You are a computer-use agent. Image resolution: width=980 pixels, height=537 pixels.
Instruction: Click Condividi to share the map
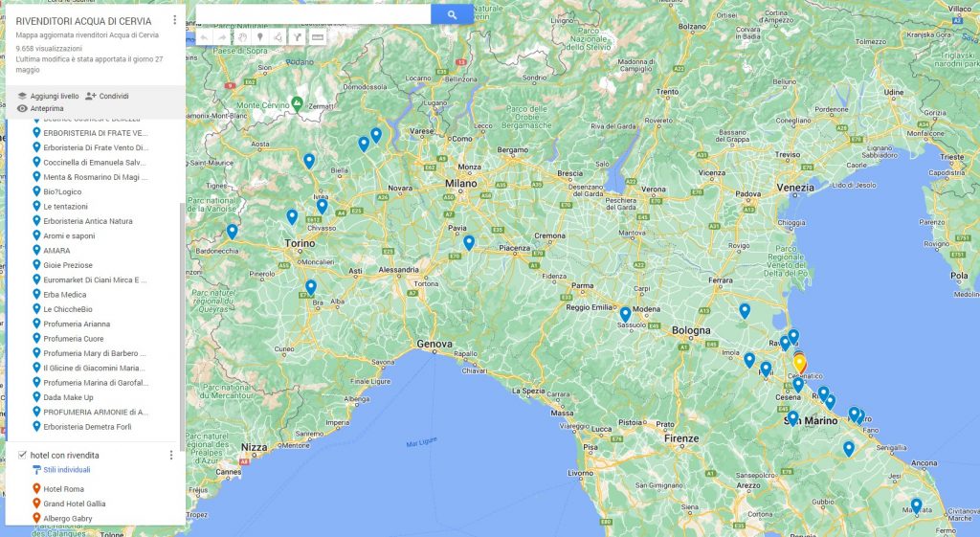107,96
